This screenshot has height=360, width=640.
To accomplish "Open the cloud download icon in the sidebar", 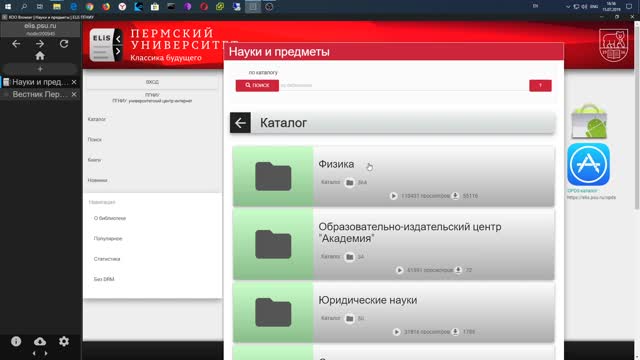I will coord(40,341).
